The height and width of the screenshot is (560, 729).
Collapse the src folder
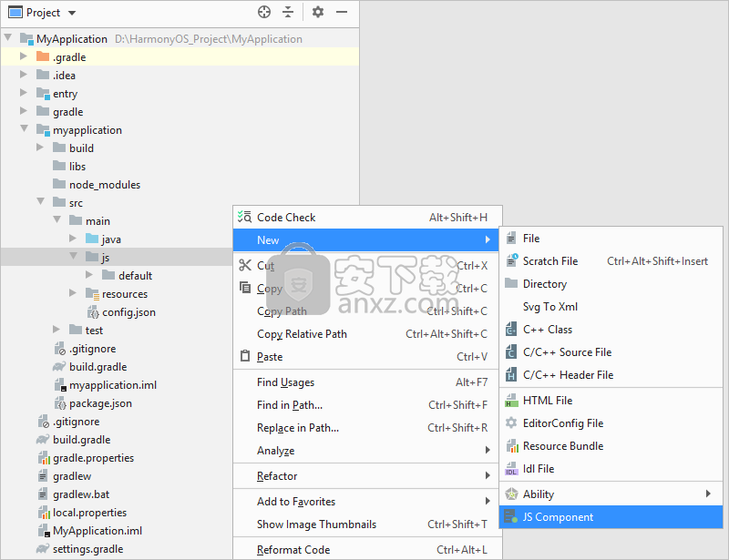pyautogui.click(x=41, y=202)
